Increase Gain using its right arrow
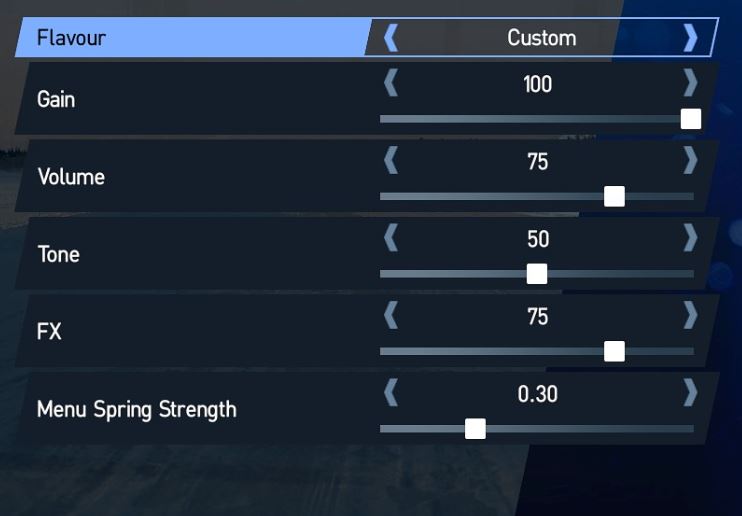Viewport: 742px width, 516px height. coord(690,83)
